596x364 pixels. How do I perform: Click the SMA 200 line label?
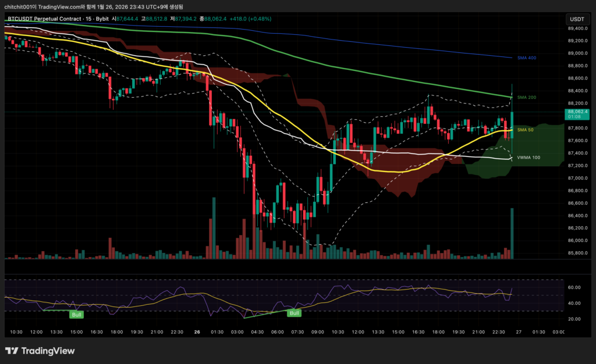tap(526, 97)
